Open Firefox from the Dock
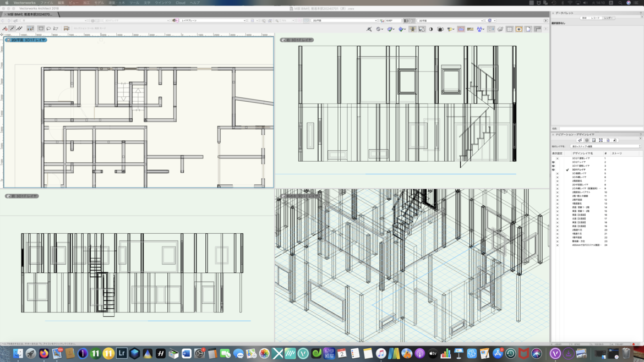 click(44, 354)
